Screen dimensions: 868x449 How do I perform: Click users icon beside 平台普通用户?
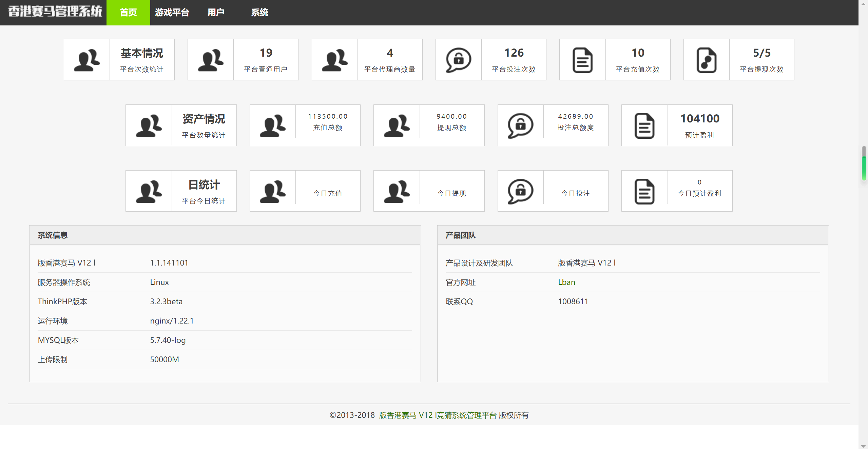click(211, 60)
